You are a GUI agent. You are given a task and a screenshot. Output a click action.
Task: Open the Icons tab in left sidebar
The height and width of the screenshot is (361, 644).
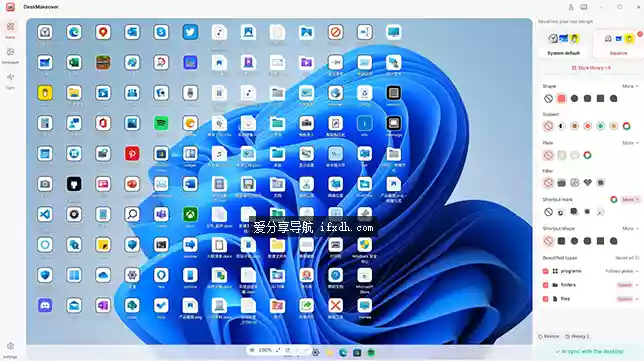click(10, 30)
